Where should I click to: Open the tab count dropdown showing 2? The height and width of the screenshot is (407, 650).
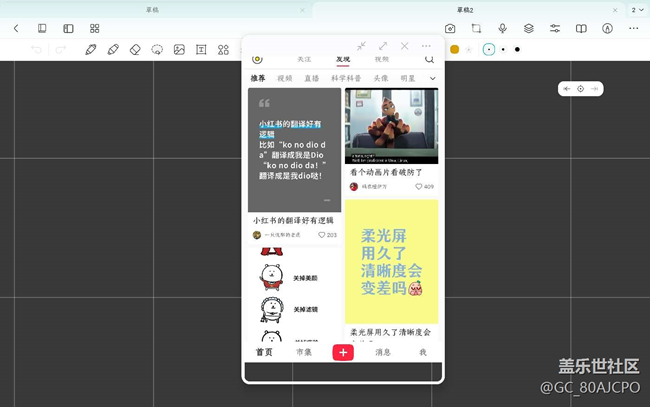click(638, 10)
